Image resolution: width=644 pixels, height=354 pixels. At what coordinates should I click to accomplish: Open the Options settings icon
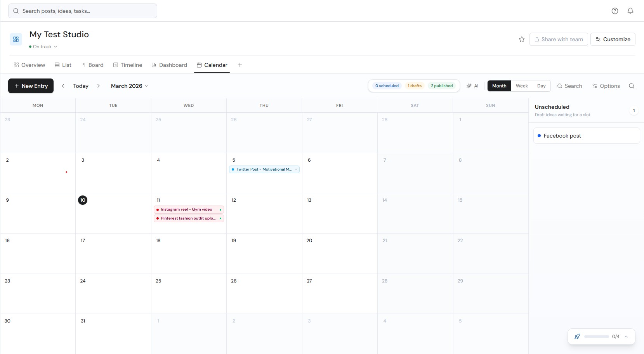(x=606, y=86)
